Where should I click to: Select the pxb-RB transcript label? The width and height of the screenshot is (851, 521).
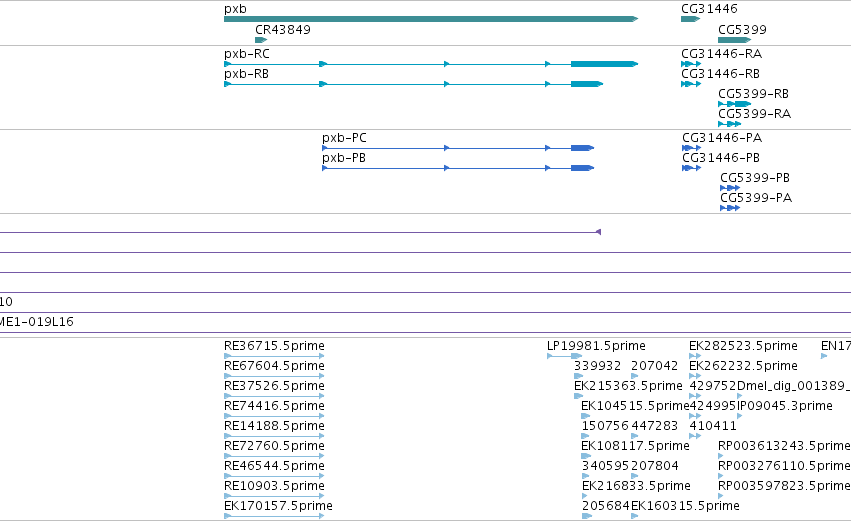pos(246,74)
